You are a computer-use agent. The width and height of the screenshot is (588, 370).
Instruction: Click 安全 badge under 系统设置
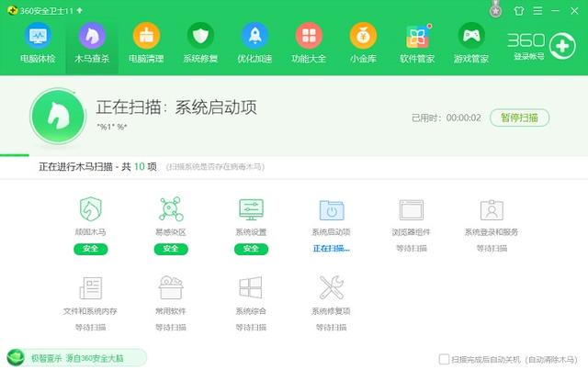click(x=251, y=249)
